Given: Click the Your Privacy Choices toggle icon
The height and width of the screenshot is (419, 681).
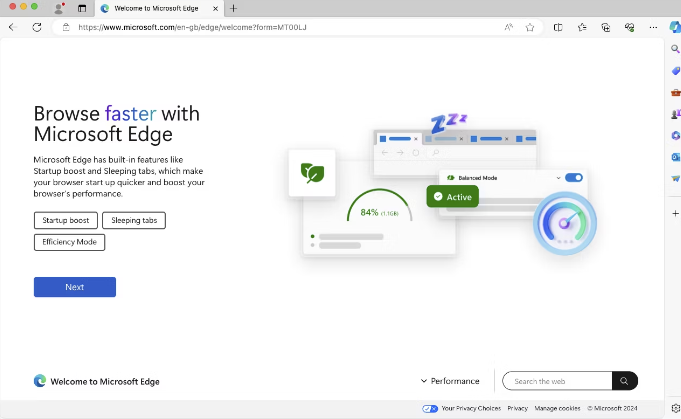Looking at the screenshot, I should point(430,408).
